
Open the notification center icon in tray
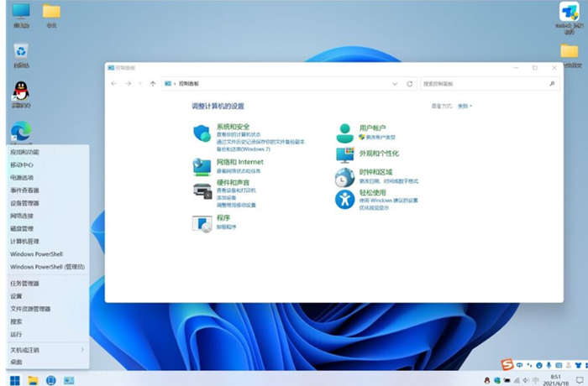pos(580,380)
